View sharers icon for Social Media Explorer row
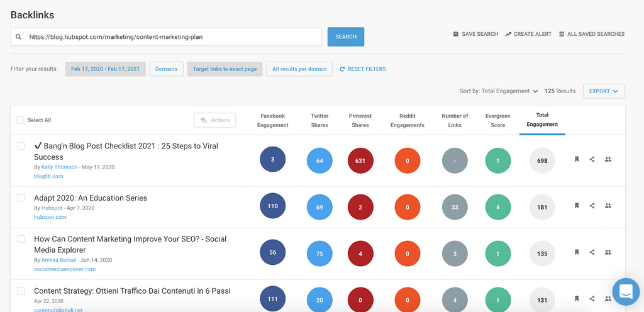The image size is (644, 312). point(608,252)
